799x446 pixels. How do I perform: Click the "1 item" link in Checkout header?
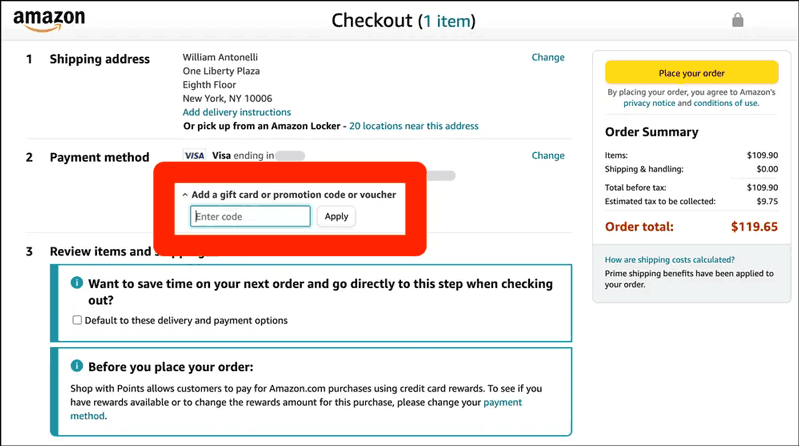[x=447, y=21]
